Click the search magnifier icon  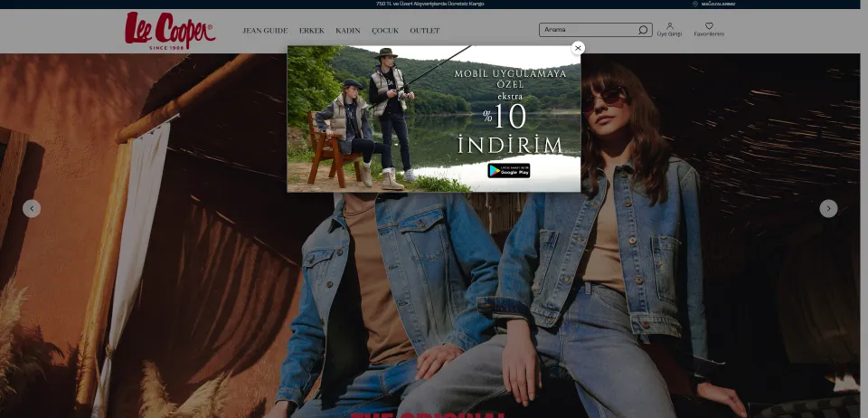click(x=643, y=30)
